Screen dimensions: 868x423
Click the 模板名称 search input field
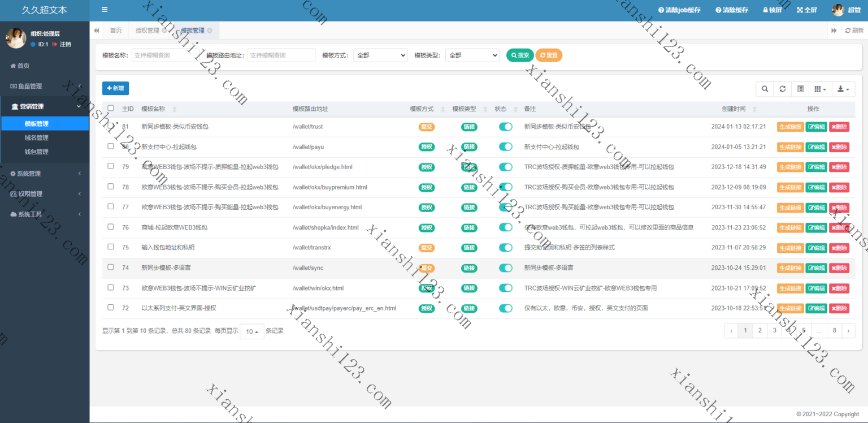164,55
